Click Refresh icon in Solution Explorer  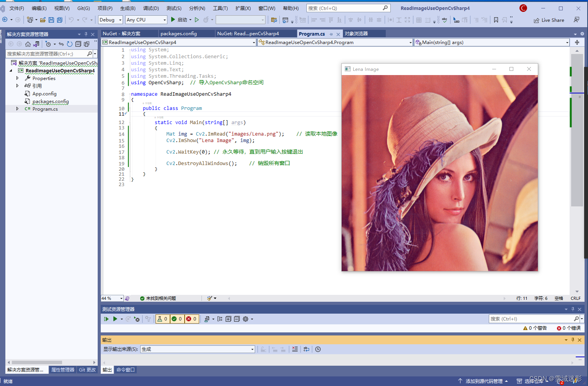tap(70, 44)
